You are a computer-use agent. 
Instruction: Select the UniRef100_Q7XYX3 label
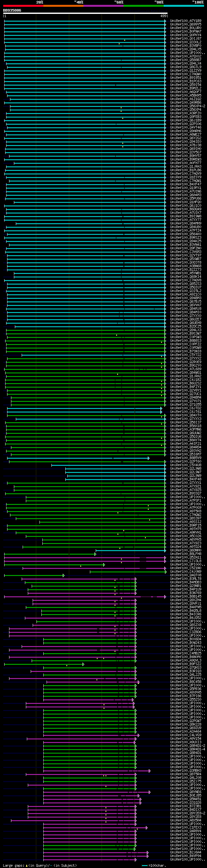click(x=186, y=419)
